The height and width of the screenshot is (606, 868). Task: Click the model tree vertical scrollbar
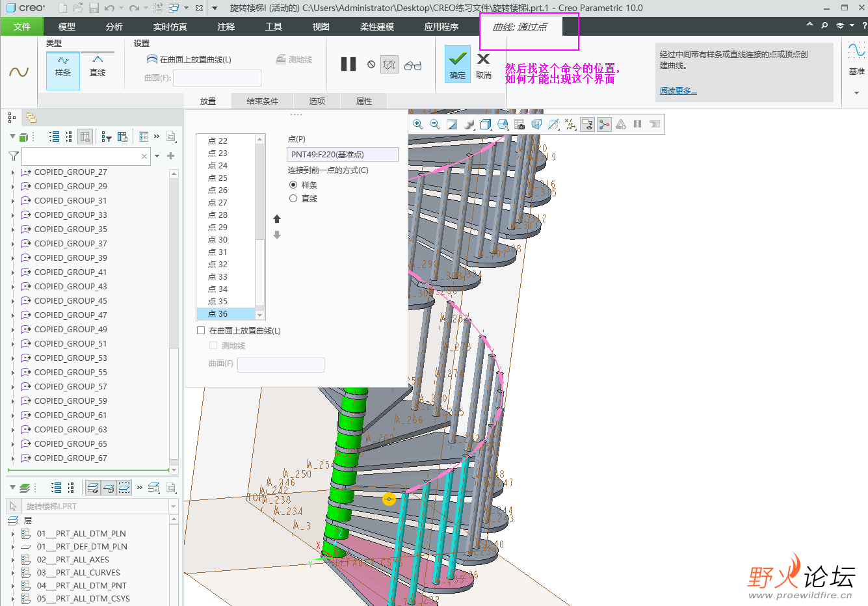(x=174, y=322)
